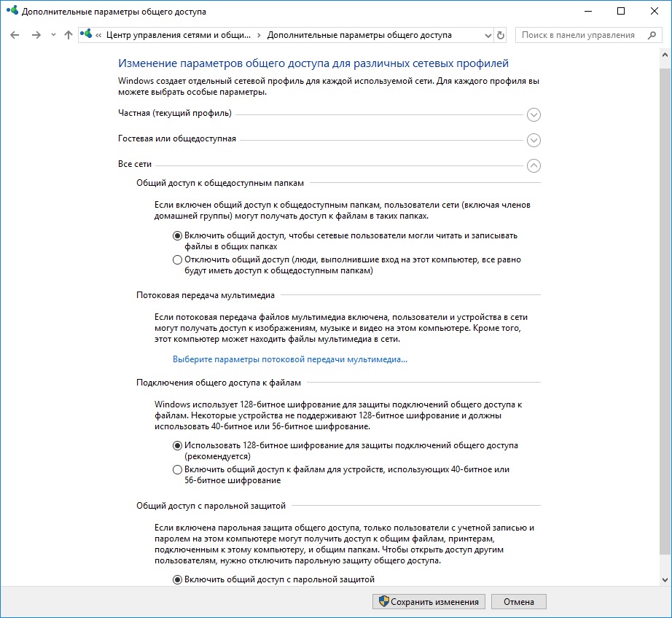672x618 pixels.
Task: Click the window title bar network icon
Action: click(x=12, y=12)
